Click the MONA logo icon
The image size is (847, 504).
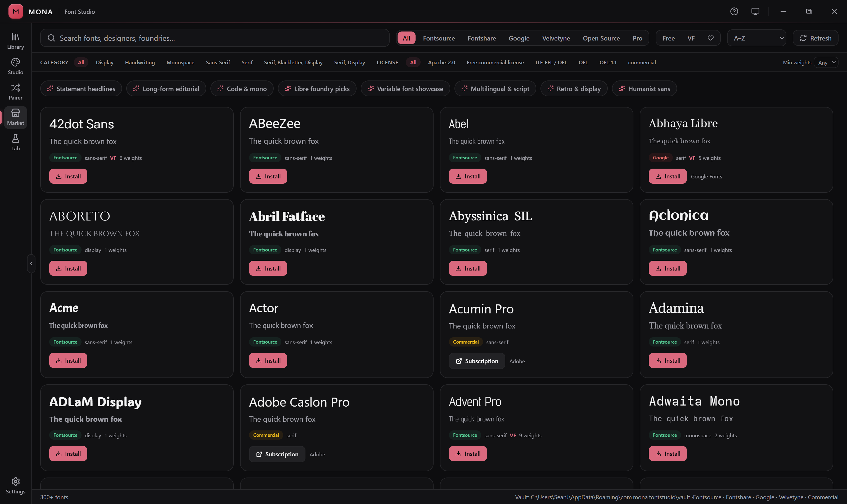point(16,12)
